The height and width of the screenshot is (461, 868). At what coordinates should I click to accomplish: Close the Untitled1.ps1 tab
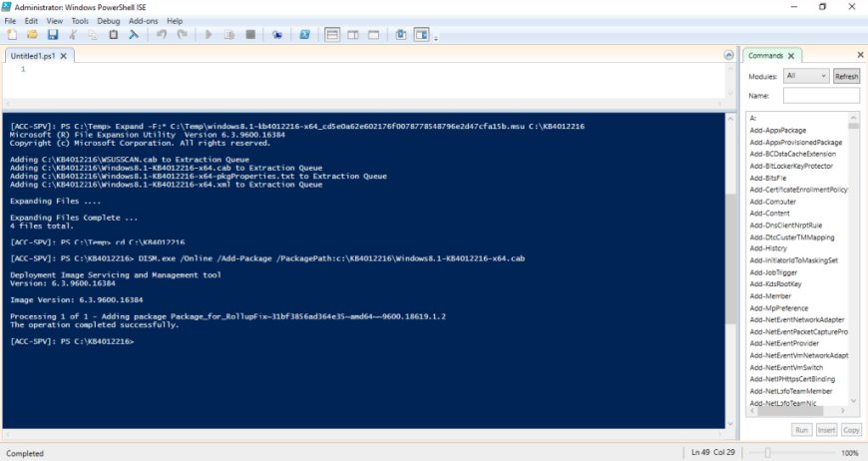64,56
